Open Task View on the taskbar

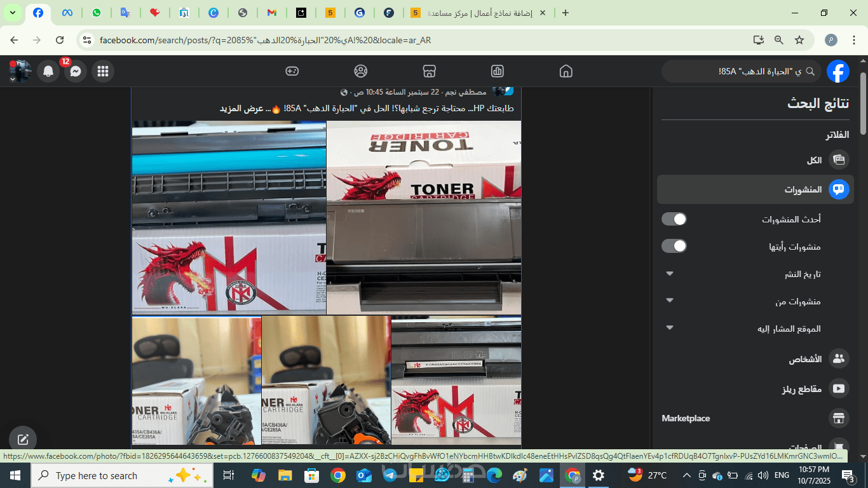229,475
